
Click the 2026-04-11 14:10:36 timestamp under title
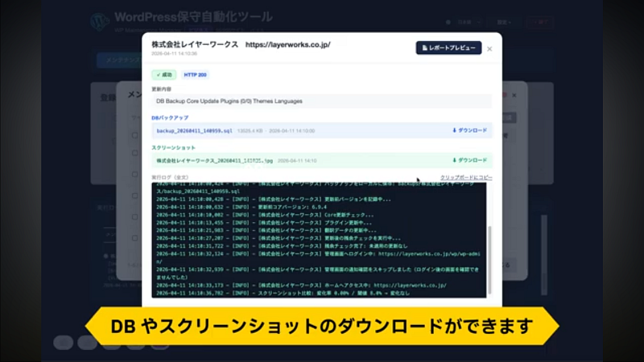(174, 54)
